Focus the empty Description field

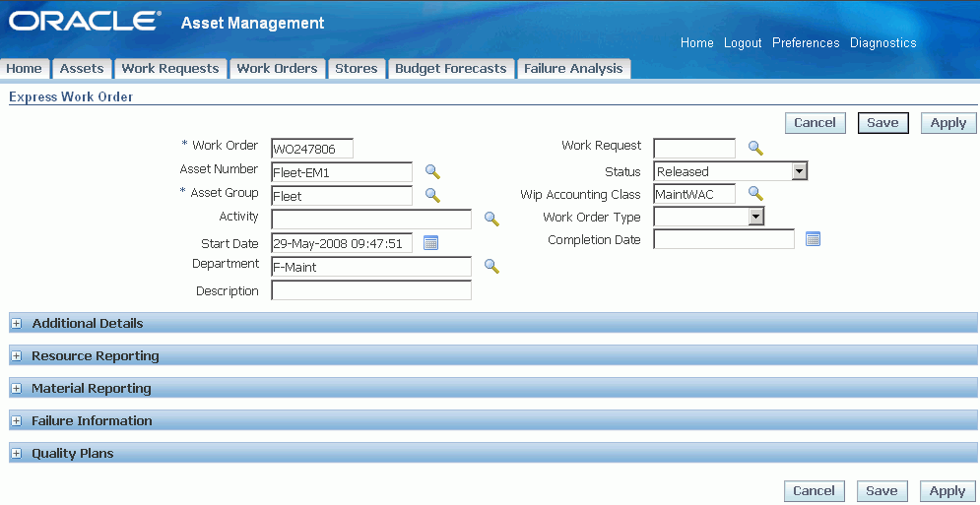click(x=371, y=290)
